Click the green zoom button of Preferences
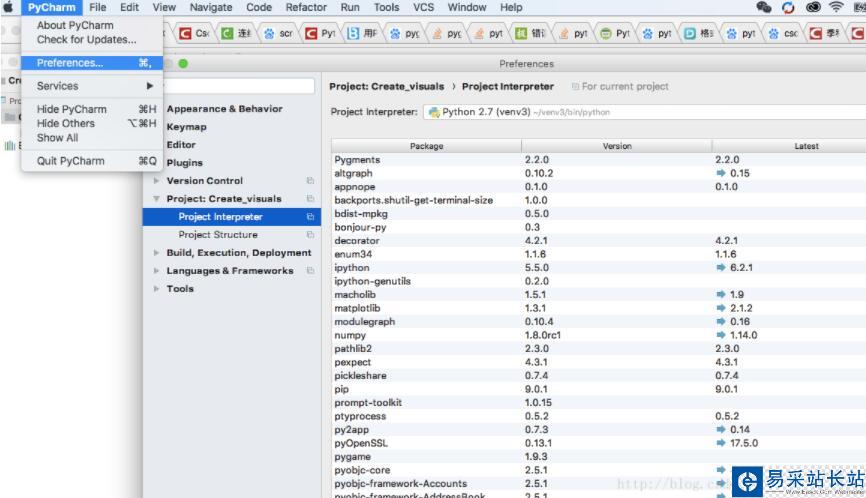This screenshot has width=866, height=498. tap(183, 64)
